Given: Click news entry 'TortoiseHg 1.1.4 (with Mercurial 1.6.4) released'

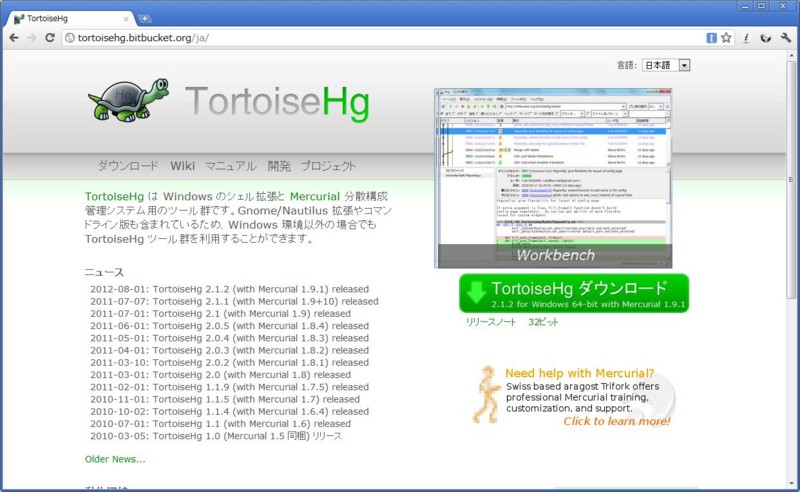Looking at the screenshot, I should point(261,411).
